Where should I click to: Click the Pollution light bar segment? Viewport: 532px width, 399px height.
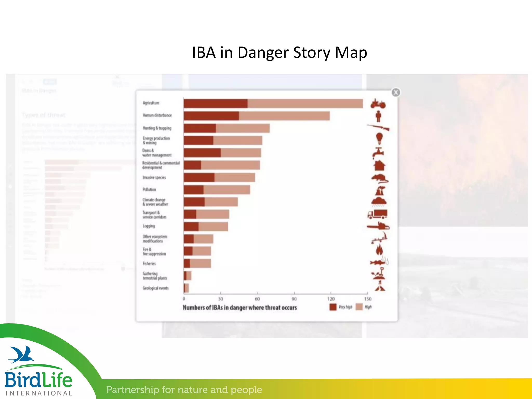coord(227,190)
